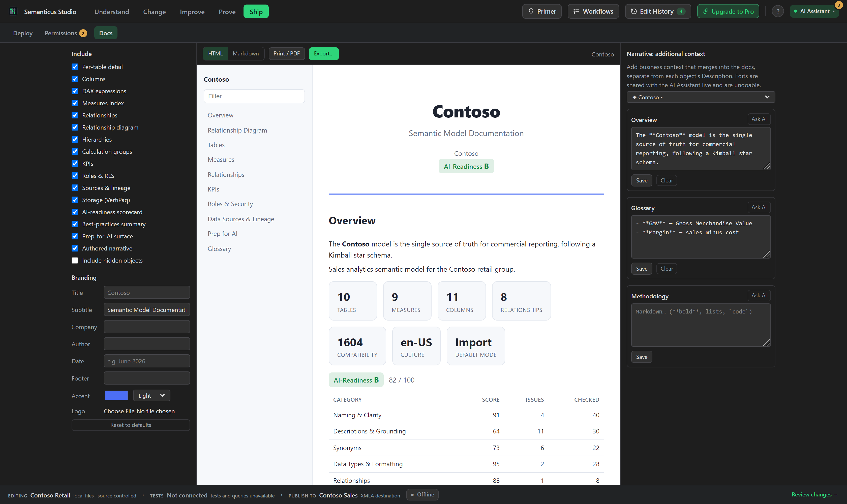Open the Light theme dropdown
Screen dimensions: 847x504
pyautogui.click(x=152, y=395)
